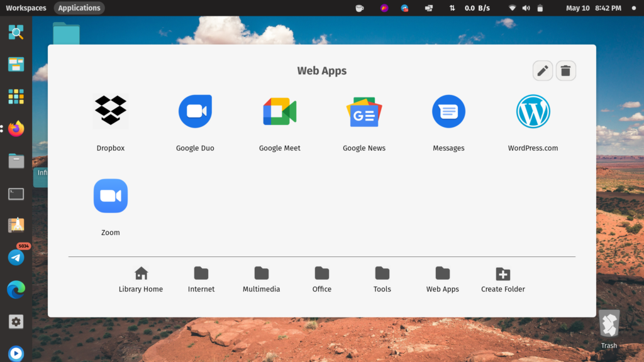The image size is (644, 362).
Task: Click the volume speaker icon
Action: tap(526, 8)
